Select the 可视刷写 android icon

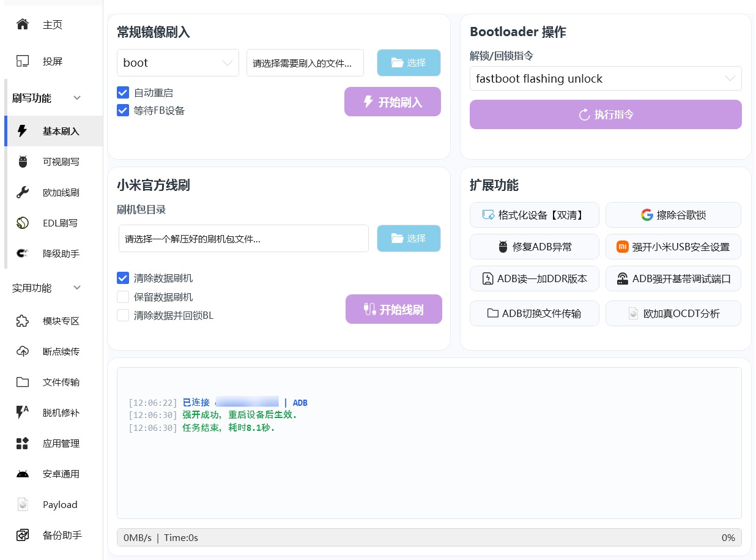click(23, 162)
